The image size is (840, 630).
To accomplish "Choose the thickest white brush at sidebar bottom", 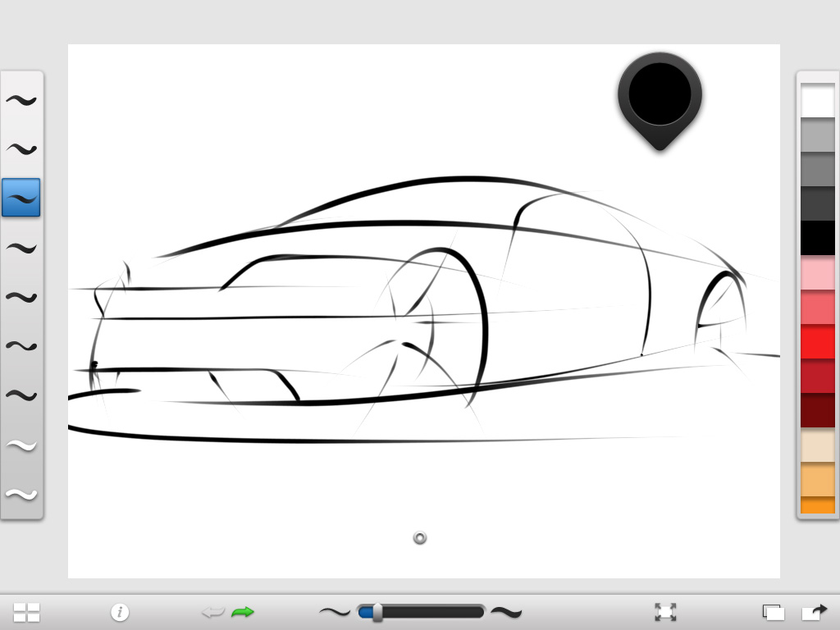I will [x=21, y=493].
